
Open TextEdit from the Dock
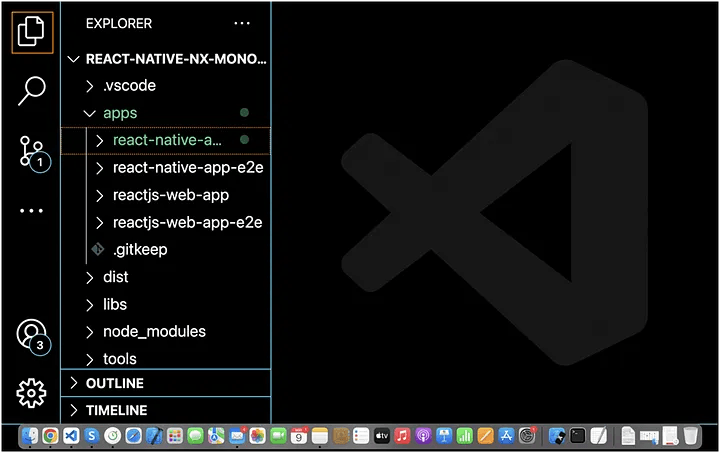coord(598,436)
